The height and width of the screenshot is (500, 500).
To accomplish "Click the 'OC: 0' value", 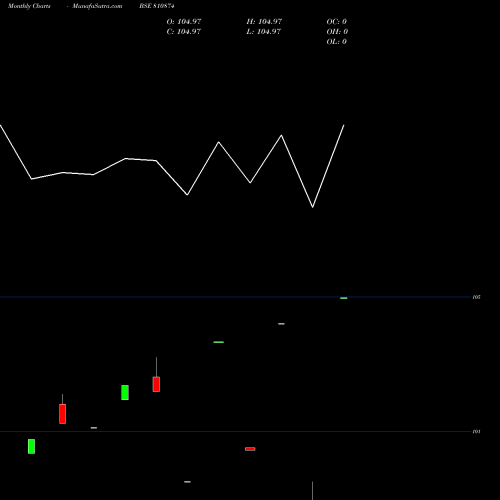I will tap(337, 22).
